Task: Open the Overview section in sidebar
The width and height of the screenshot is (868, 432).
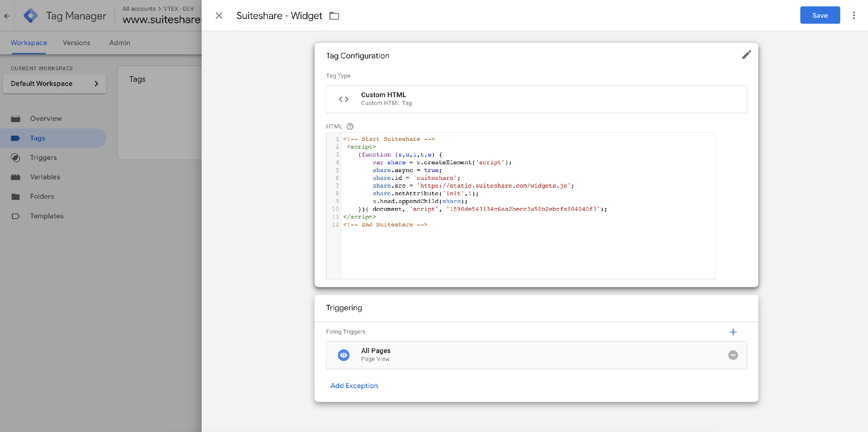Action: (x=46, y=118)
